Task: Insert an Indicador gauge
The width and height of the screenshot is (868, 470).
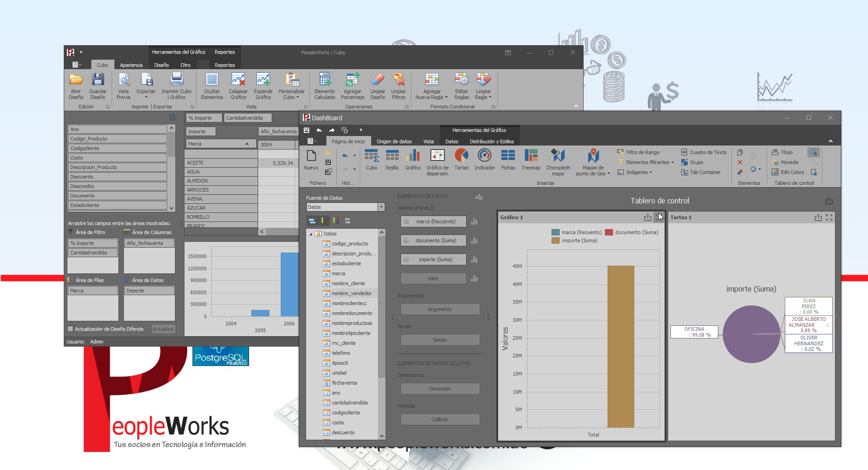Action: click(485, 160)
